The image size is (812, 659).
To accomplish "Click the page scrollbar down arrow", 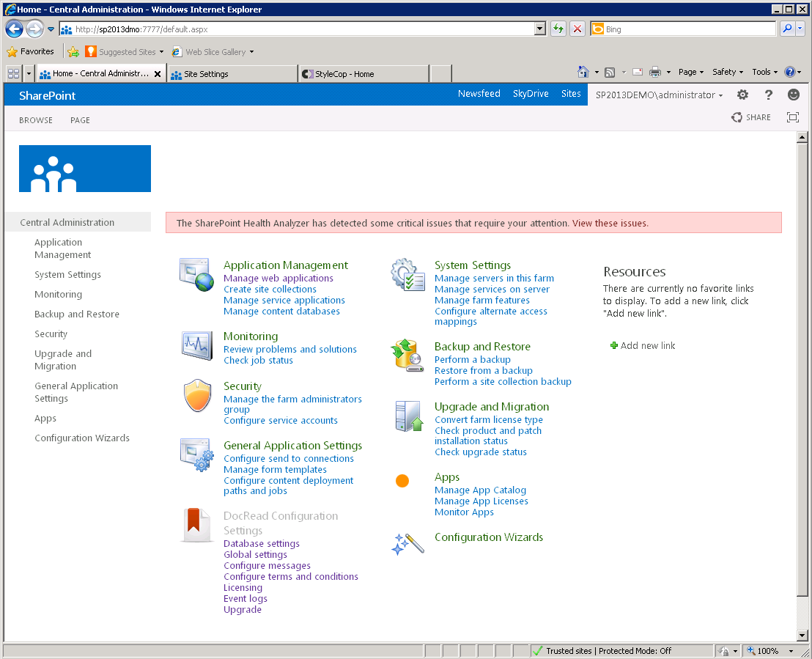I will tap(802, 635).
